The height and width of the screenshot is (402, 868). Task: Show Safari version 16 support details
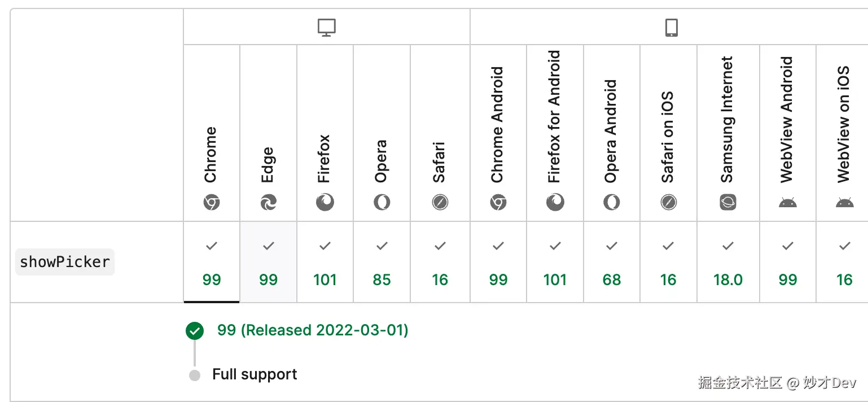point(440,263)
